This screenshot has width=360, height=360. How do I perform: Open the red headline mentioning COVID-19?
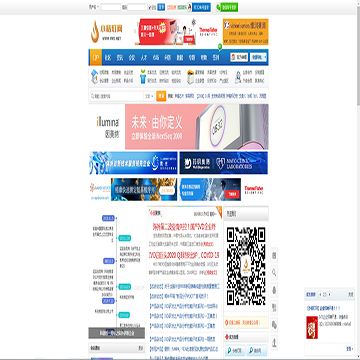[x=184, y=255]
